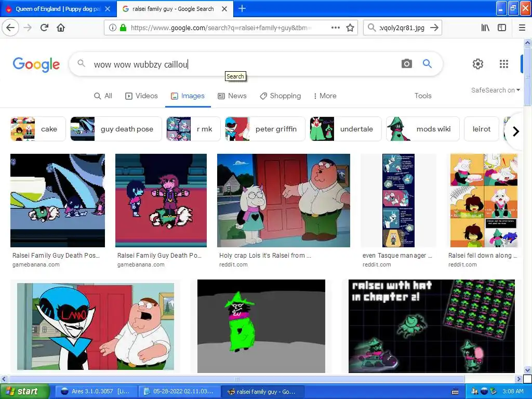Click the vertical scrollbar up arrow
Screen dimensions: 532x399
(x=528, y=43)
